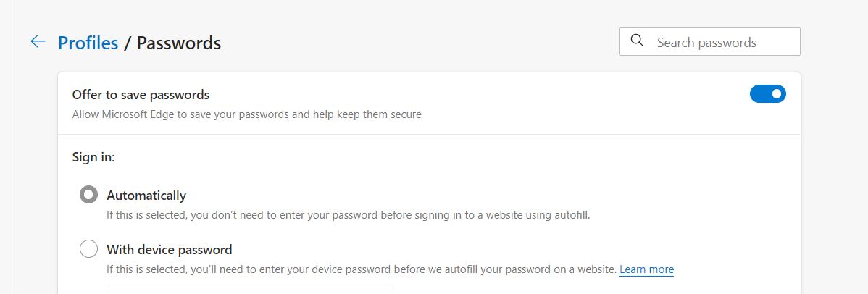
Task: Click the "Sign in:" section heading
Action: coord(93,156)
